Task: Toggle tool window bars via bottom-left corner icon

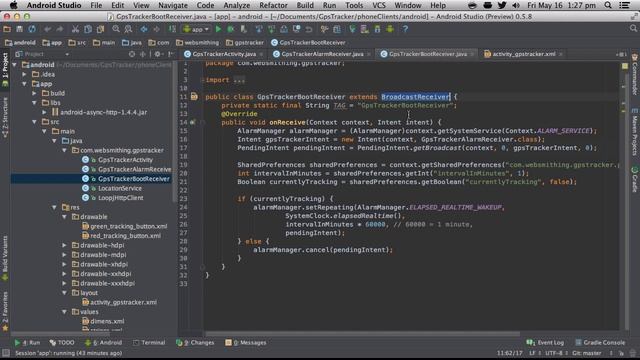Action: coord(6,353)
